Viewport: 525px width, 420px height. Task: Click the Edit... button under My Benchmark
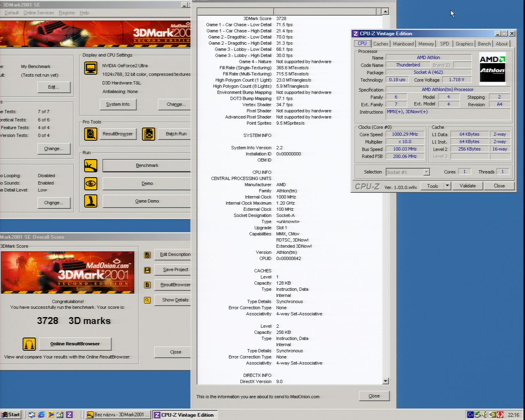pos(54,87)
